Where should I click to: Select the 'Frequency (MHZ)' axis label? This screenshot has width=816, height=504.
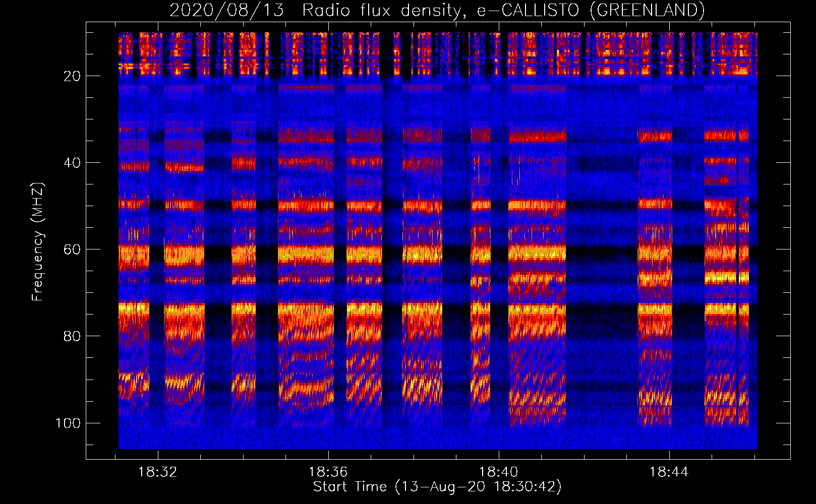click(38, 242)
